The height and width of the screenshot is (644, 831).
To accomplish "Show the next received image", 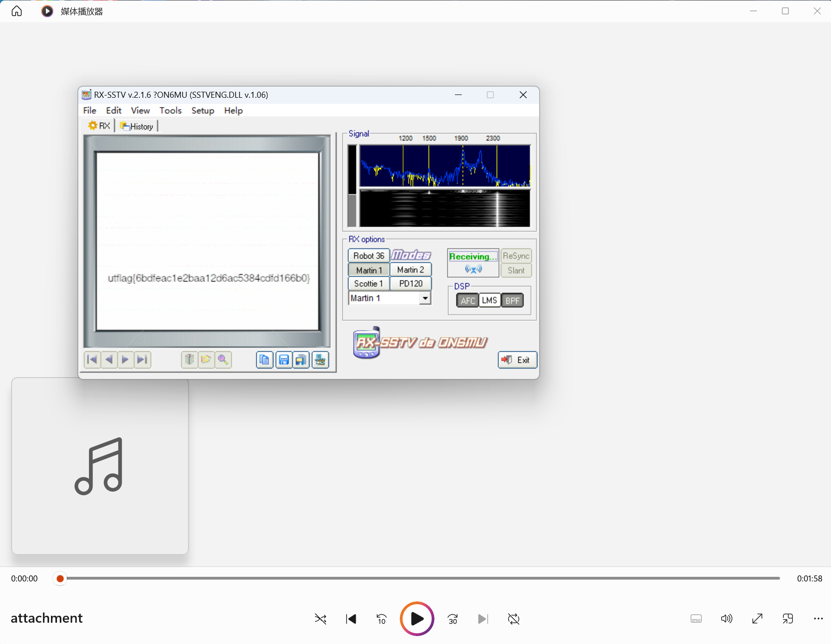I will pyautogui.click(x=125, y=360).
